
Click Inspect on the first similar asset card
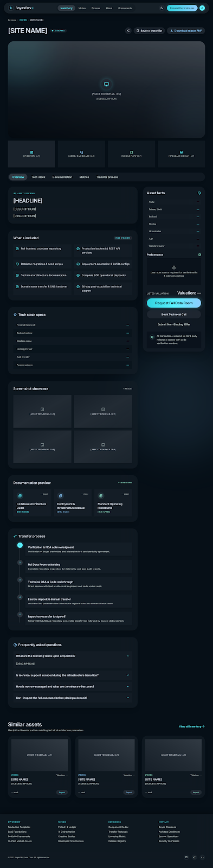[x=62, y=792]
